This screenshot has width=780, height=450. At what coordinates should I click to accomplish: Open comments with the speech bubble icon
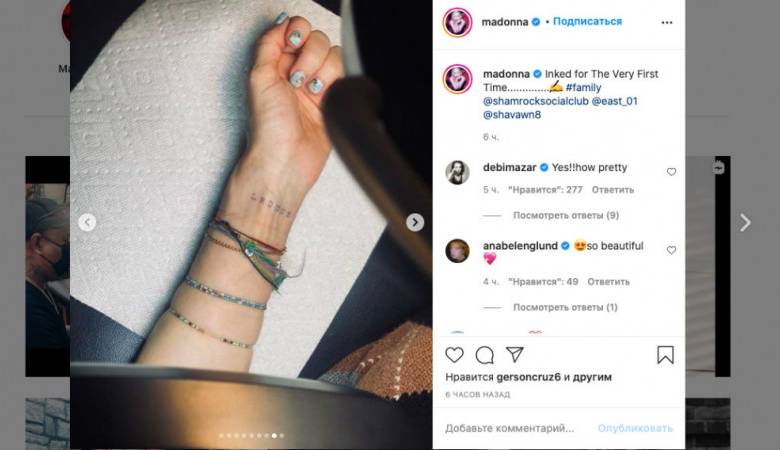pos(485,355)
